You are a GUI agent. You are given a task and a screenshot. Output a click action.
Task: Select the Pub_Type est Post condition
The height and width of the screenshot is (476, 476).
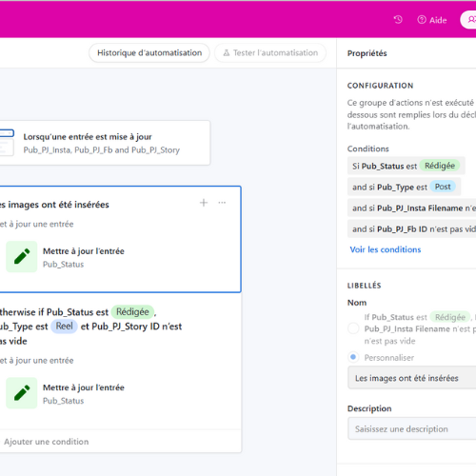point(404,187)
